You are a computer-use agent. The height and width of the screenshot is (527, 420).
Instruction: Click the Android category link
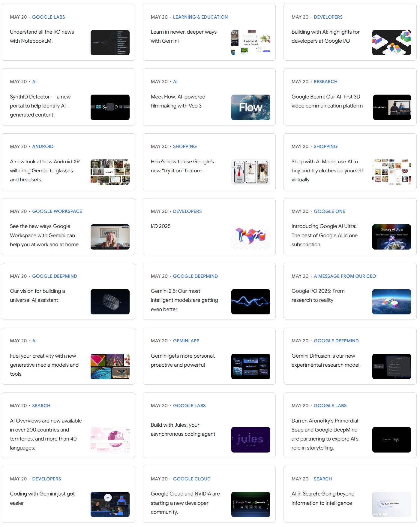point(43,147)
